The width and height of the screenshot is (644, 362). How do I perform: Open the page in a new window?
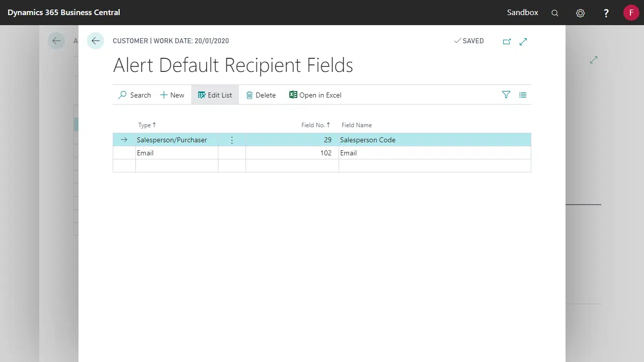click(x=507, y=41)
